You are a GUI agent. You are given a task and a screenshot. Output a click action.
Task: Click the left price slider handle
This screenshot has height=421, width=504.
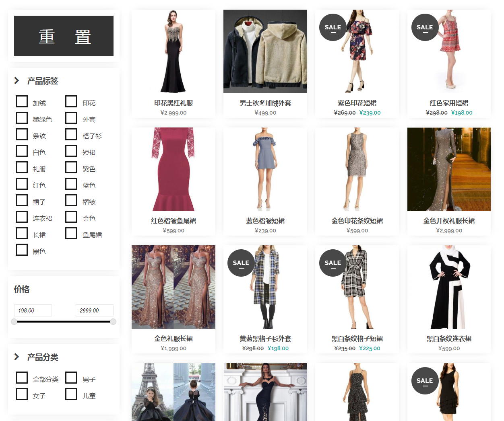click(x=14, y=322)
